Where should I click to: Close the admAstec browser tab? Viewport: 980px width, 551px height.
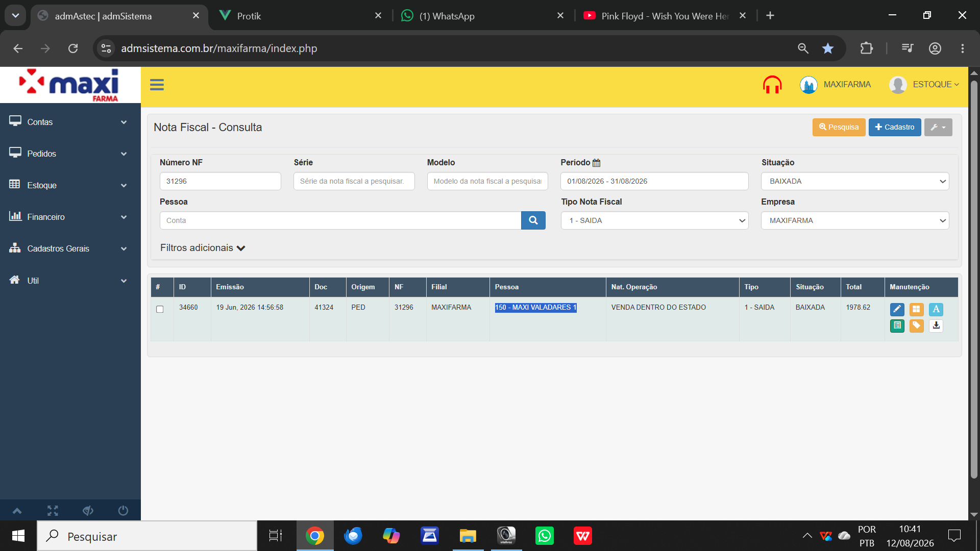coord(196,16)
